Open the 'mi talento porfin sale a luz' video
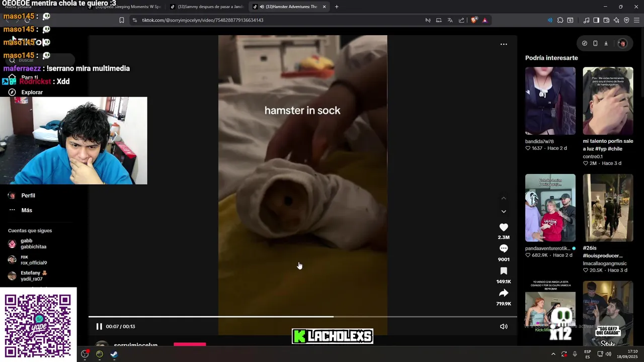 coord(608,101)
